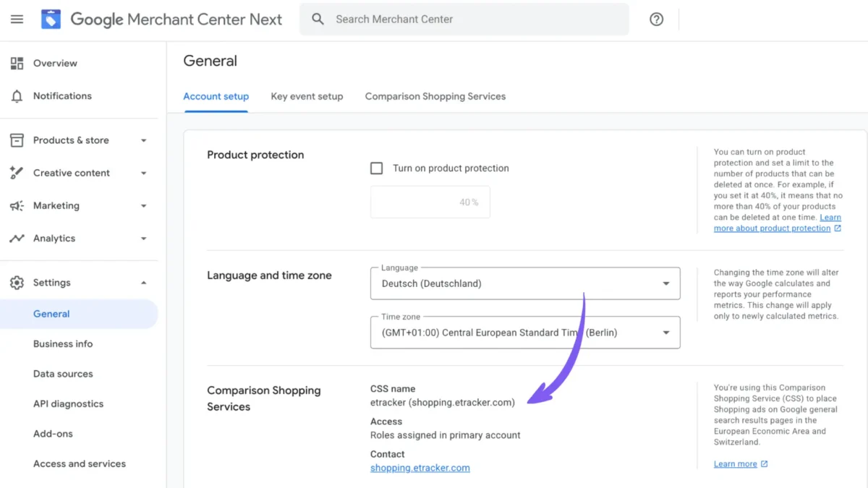
Task: Click Learn more about product protection
Action: [x=774, y=228]
